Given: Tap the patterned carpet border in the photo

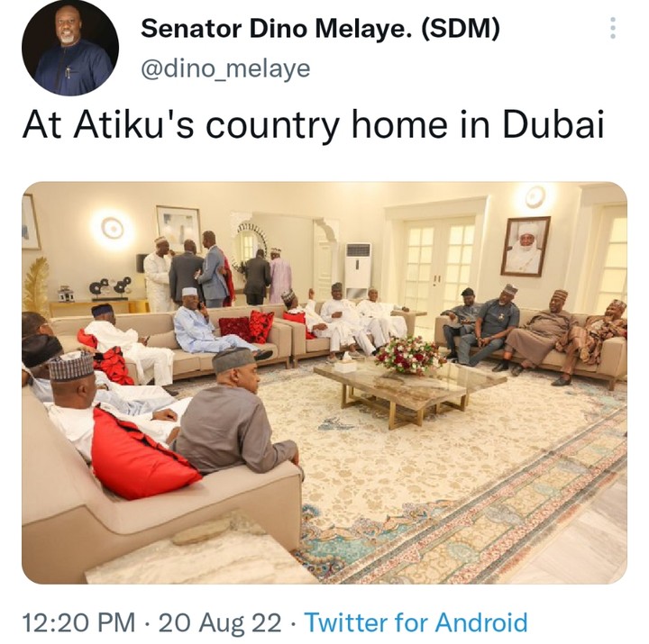Looking at the screenshot, I should coord(505,504).
